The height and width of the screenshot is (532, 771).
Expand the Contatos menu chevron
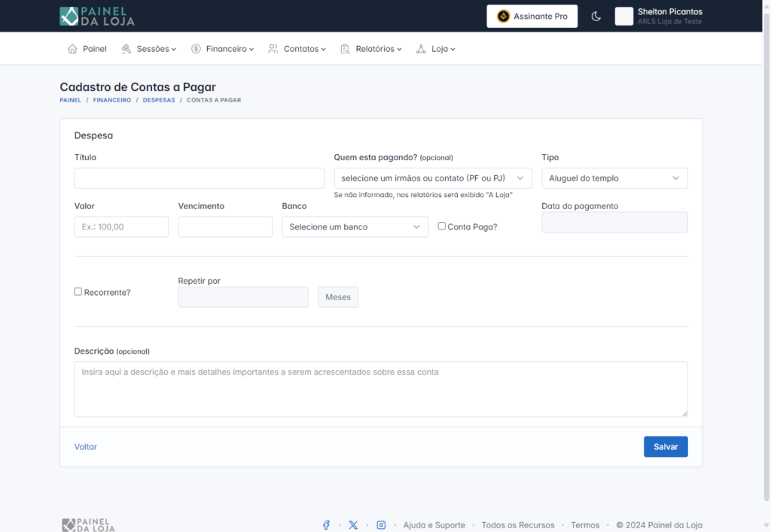click(323, 49)
